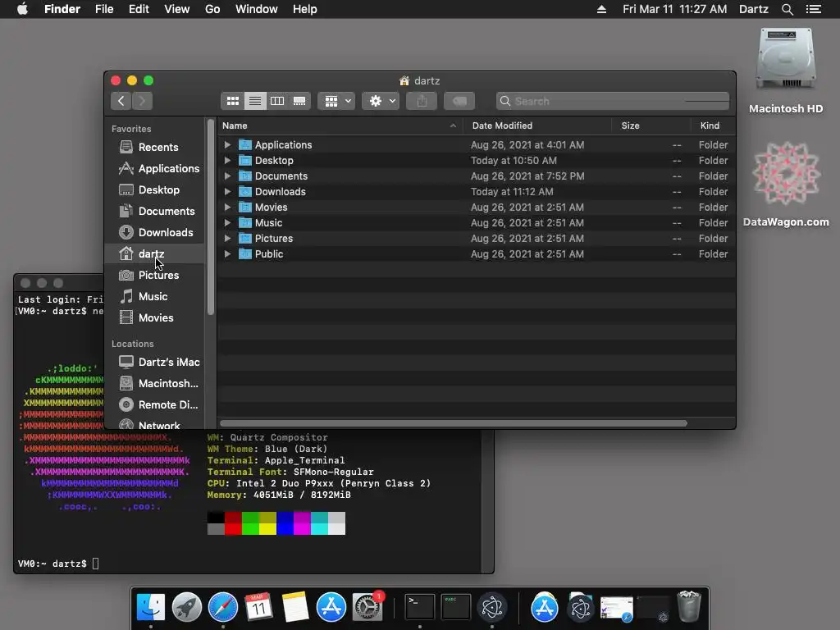
Task: Open the group-by arrangement dropdown
Action: (x=337, y=101)
